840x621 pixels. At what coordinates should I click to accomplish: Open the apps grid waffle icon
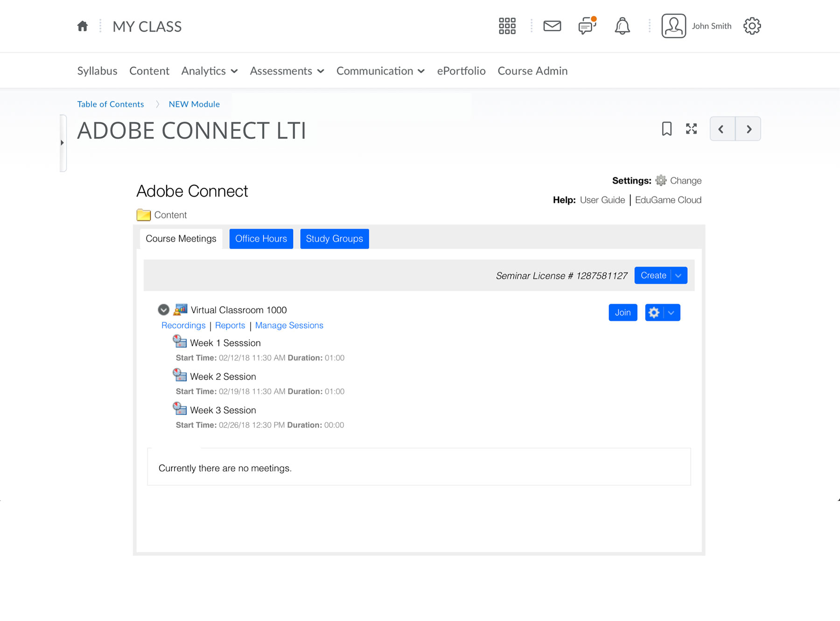click(507, 26)
